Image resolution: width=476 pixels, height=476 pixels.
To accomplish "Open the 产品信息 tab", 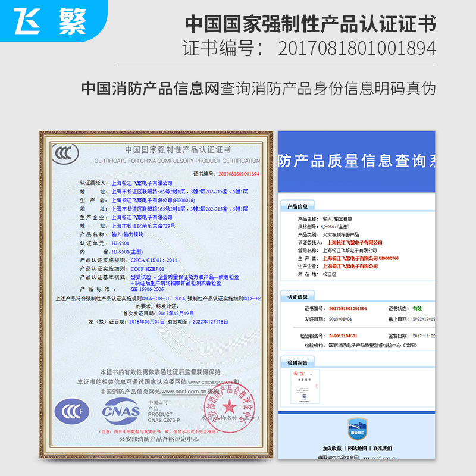I will 297,206.
